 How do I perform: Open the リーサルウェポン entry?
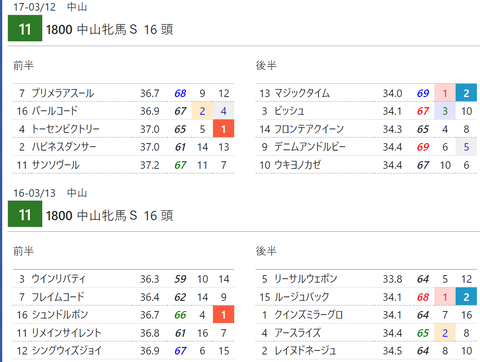click(x=366, y=279)
